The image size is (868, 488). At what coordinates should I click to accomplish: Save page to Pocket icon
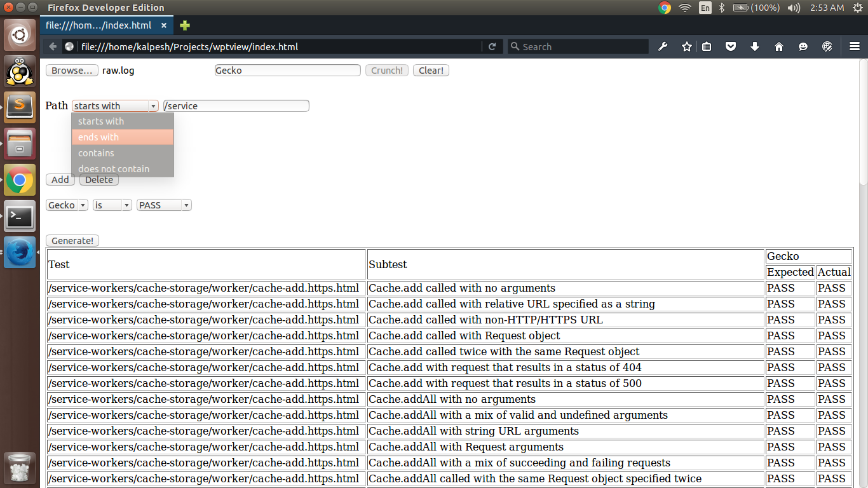point(731,46)
